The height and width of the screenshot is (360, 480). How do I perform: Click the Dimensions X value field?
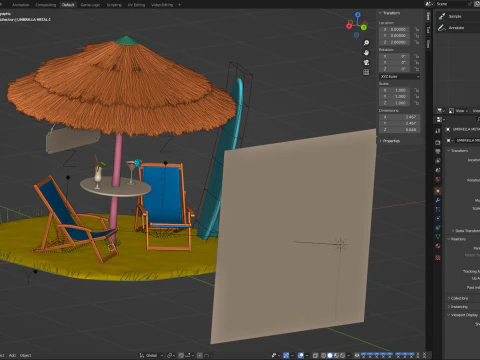pyautogui.click(x=399, y=117)
